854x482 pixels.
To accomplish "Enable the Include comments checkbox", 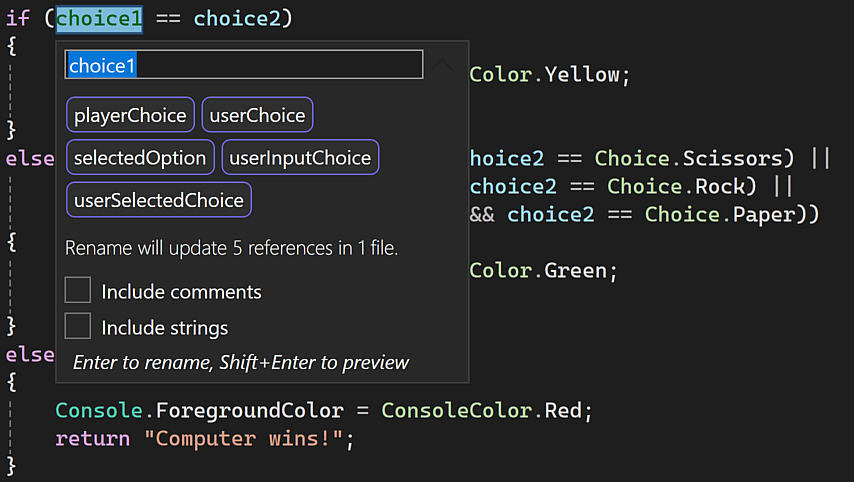I will pyautogui.click(x=78, y=291).
